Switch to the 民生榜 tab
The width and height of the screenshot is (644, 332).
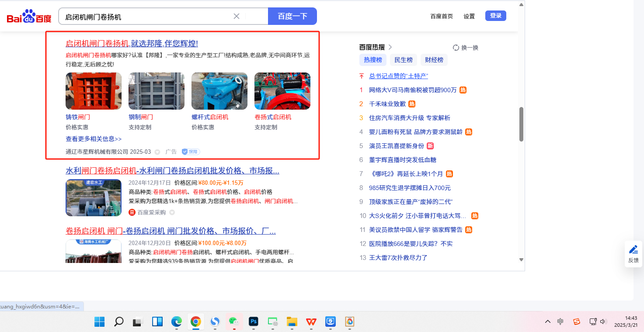(403, 60)
